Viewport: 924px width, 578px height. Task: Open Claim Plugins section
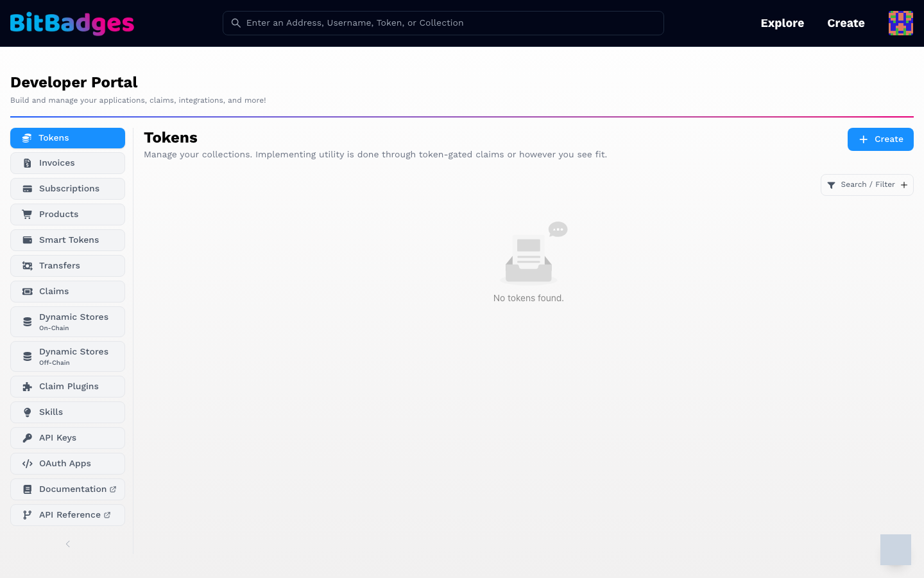(x=67, y=387)
